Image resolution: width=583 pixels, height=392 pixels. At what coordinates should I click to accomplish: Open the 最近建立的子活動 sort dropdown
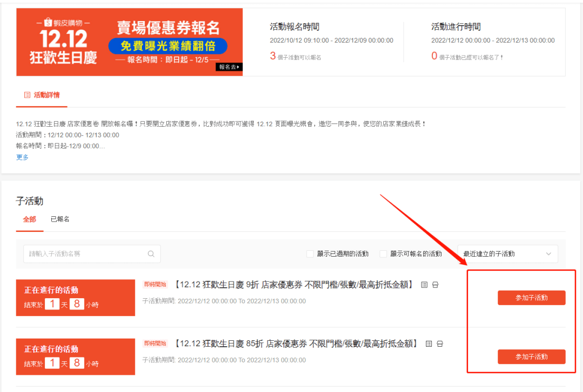click(x=507, y=254)
